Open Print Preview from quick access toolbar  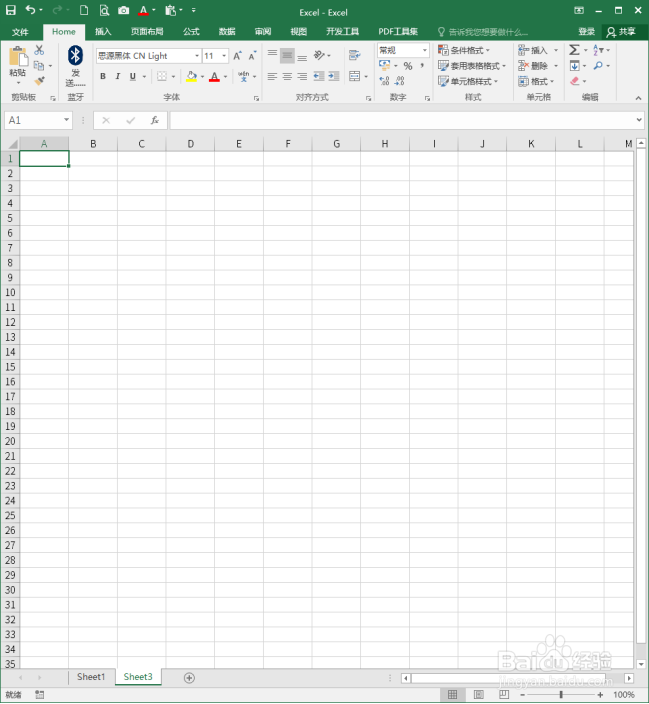(x=104, y=10)
